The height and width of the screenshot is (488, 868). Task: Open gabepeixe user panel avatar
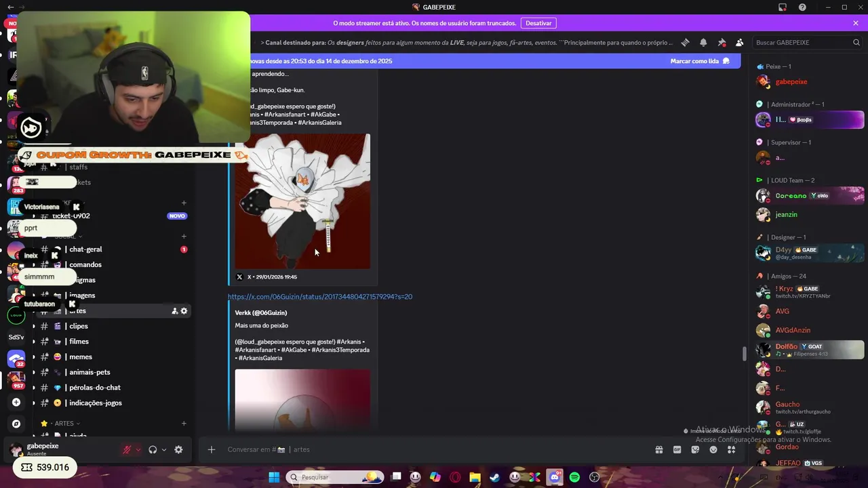(16, 449)
